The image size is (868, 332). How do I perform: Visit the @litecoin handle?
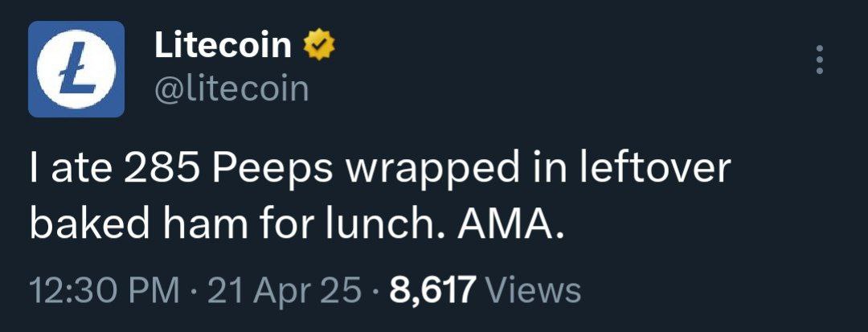[x=231, y=88]
